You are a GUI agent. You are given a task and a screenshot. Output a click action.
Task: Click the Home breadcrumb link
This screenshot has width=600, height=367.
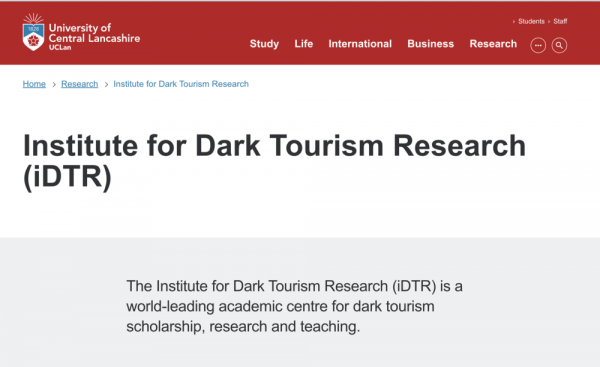point(34,84)
